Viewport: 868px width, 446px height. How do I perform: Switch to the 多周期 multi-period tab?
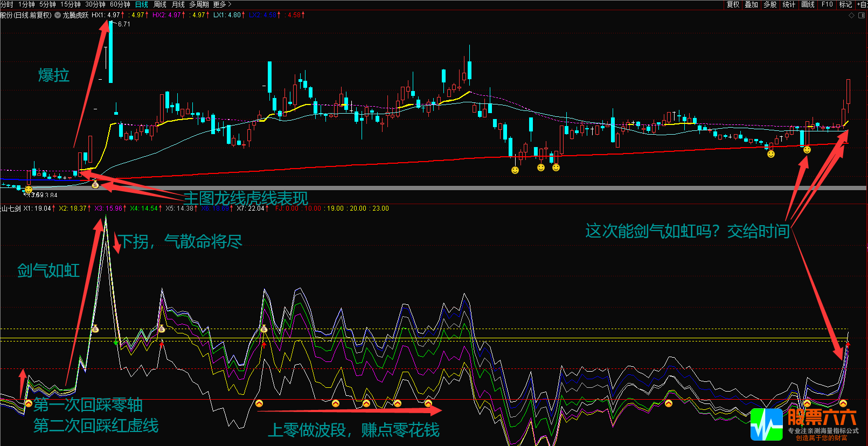point(198,4)
